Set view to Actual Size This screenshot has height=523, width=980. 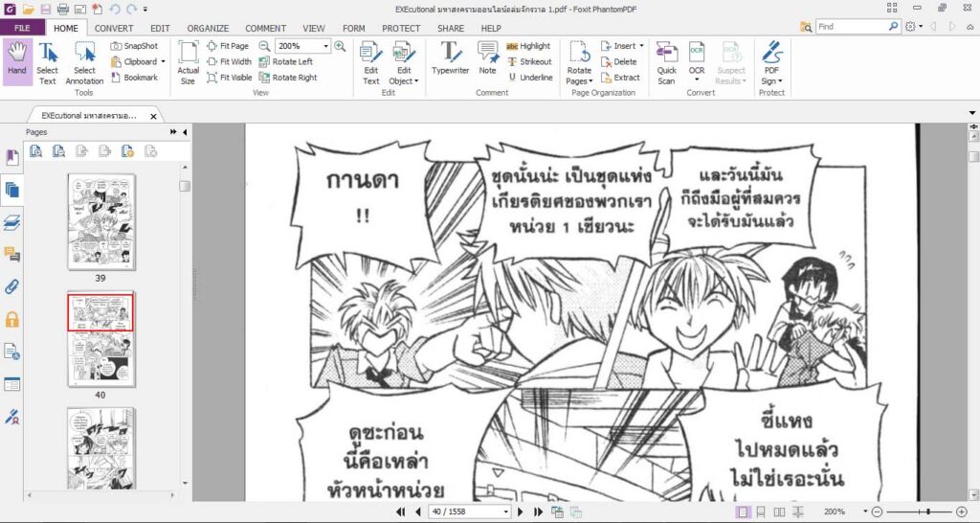189,63
